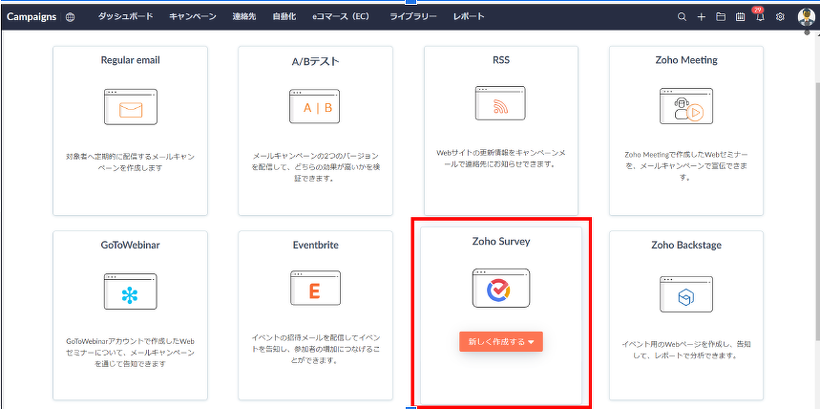Click the globe icon beside Campaigns

click(x=70, y=17)
